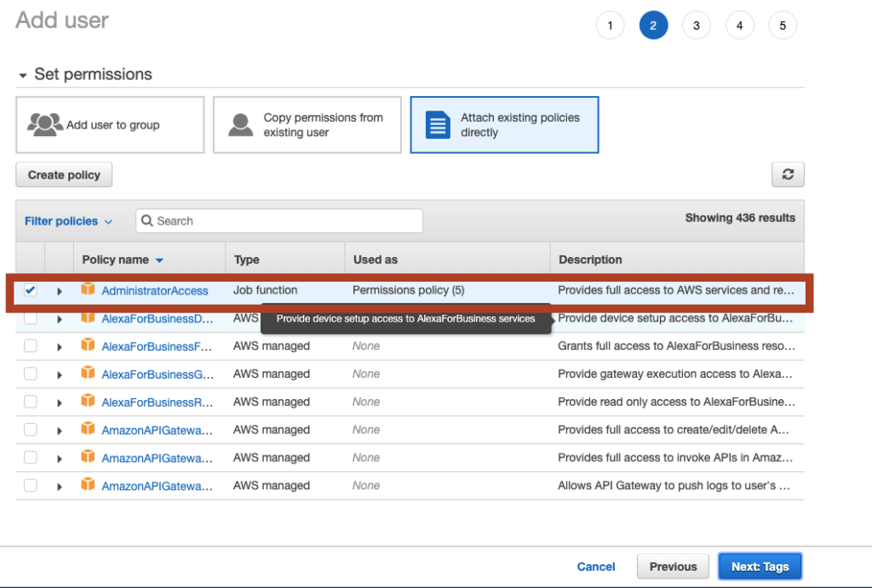Click 'Provide gateway execution access' description
The height and width of the screenshot is (588, 872).
[674, 374]
